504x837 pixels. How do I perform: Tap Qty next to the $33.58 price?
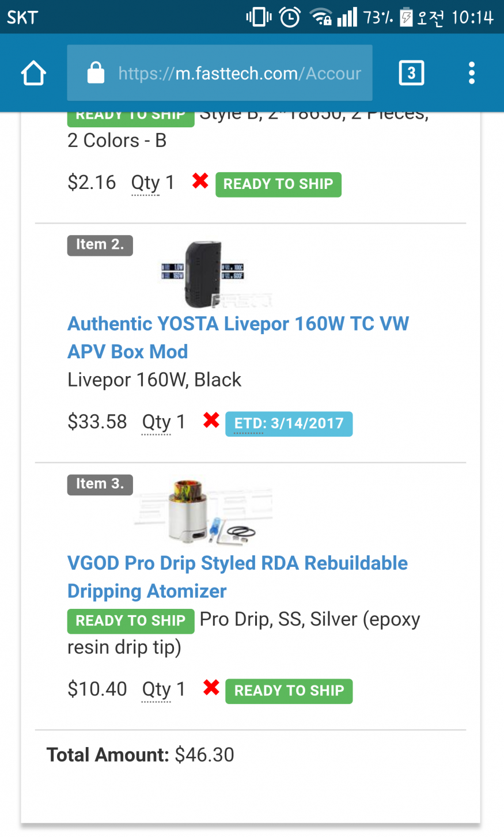tap(157, 422)
